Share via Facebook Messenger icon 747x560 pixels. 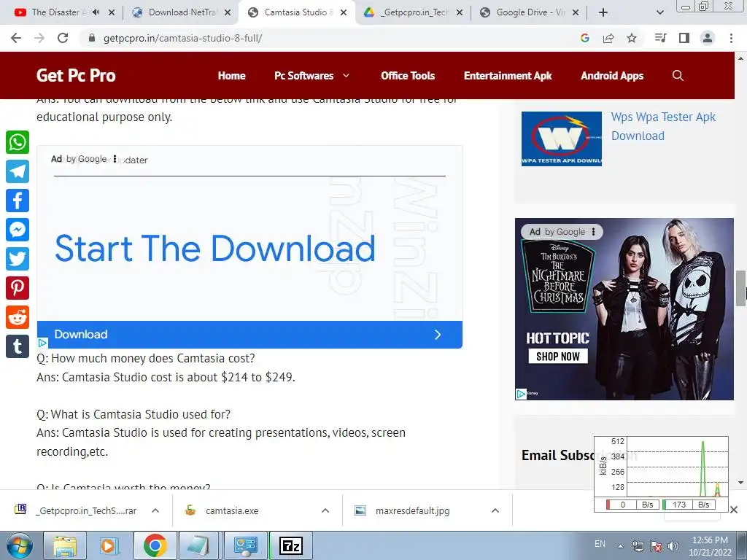(x=18, y=230)
